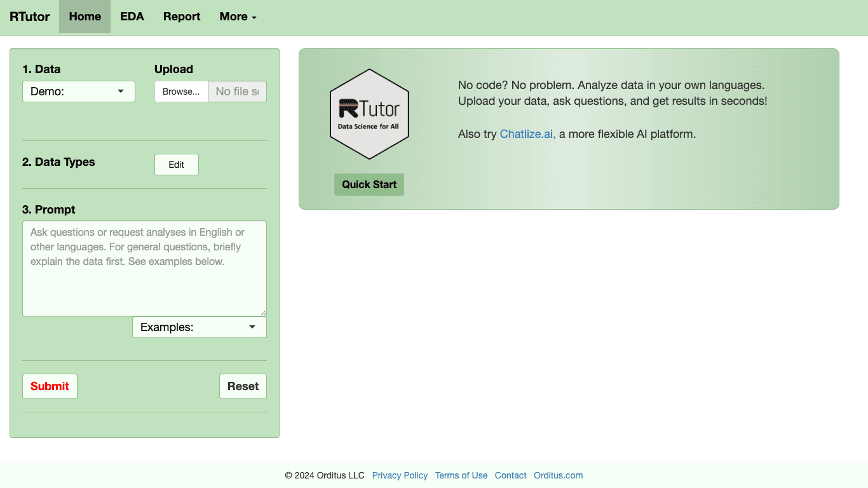
Task: Submit the prompt
Action: point(50,386)
